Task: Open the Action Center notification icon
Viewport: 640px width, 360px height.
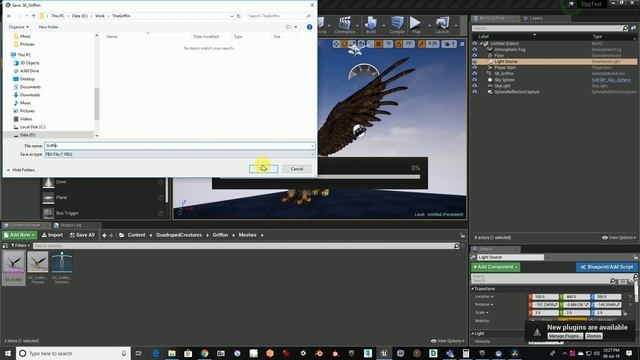Action: [629, 353]
